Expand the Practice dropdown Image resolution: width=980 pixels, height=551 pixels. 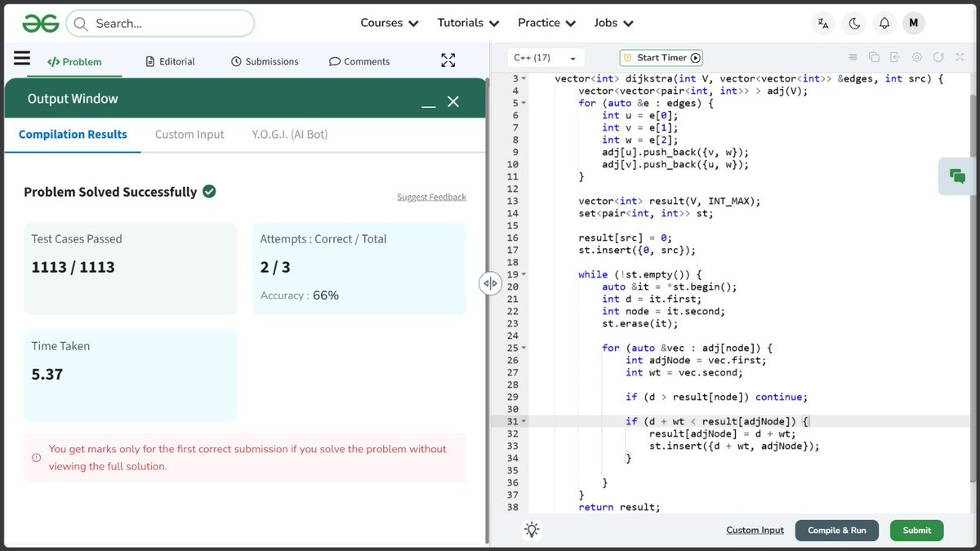click(x=547, y=23)
